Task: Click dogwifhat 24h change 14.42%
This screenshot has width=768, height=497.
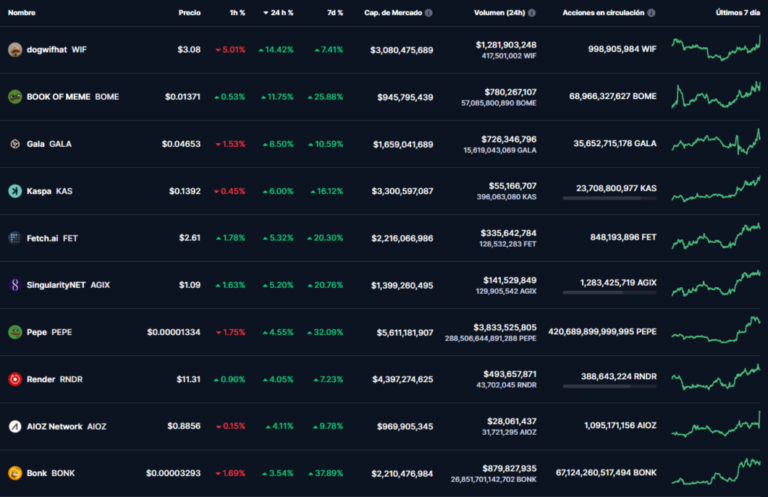Action: (276, 49)
